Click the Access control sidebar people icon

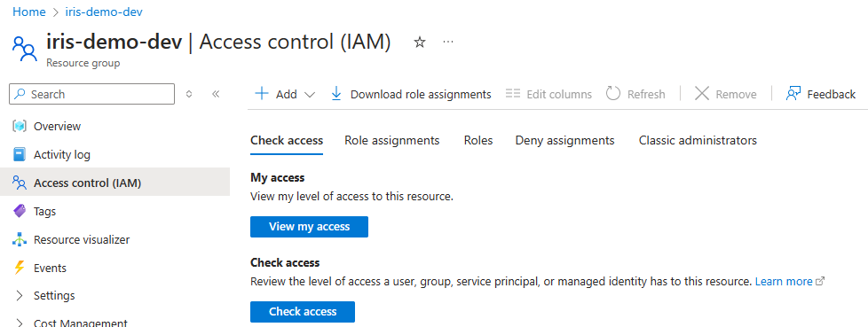[x=20, y=183]
